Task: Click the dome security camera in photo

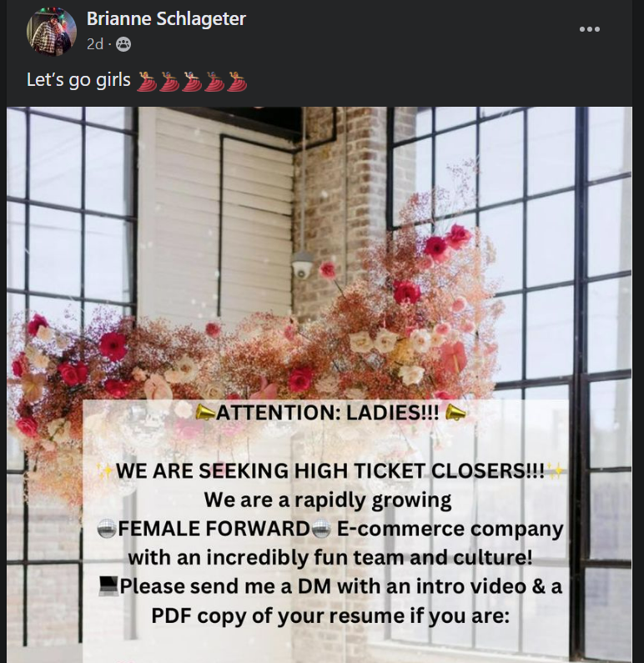Action: click(x=302, y=266)
